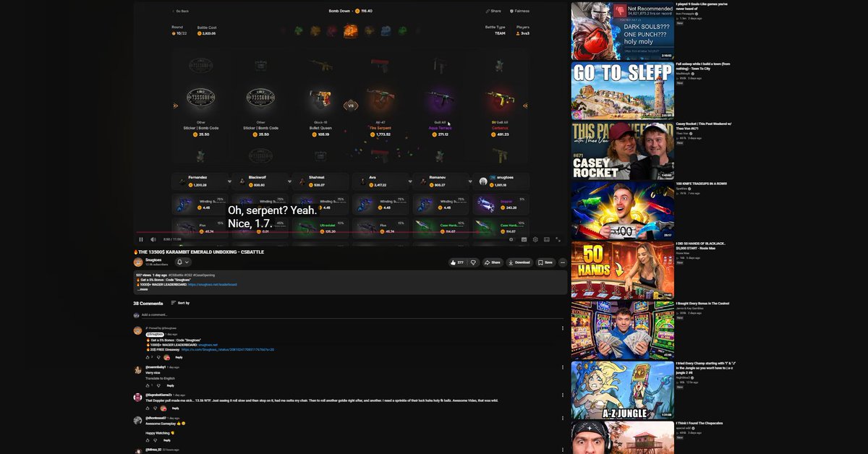Screen dimensions: 868x454
Task: Open the 'I Think I Found The Chupacabra' title
Action: coord(699,424)
